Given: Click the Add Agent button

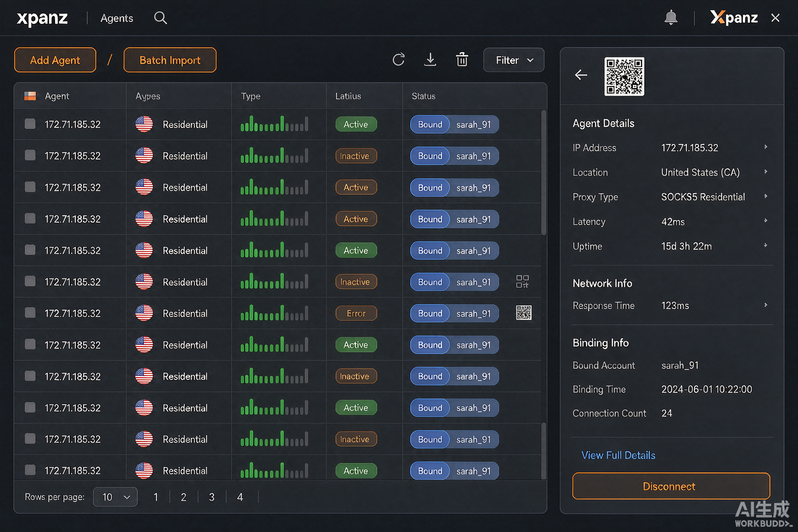Looking at the screenshot, I should click(x=55, y=60).
